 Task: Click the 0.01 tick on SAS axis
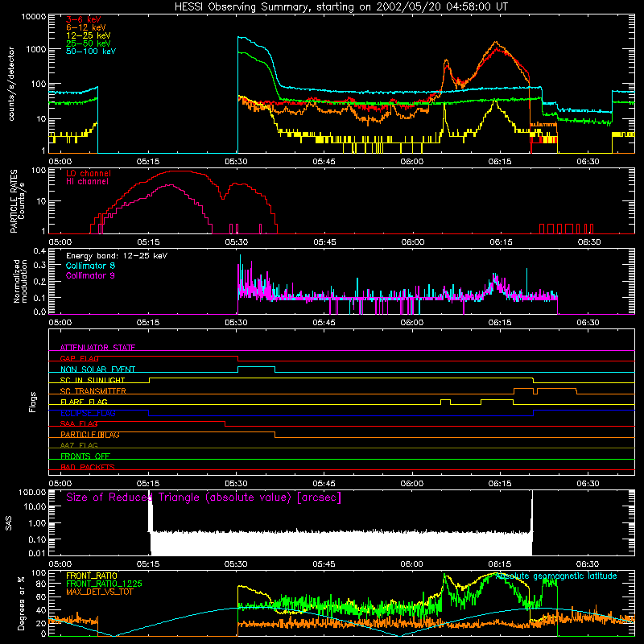[x=37, y=553]
